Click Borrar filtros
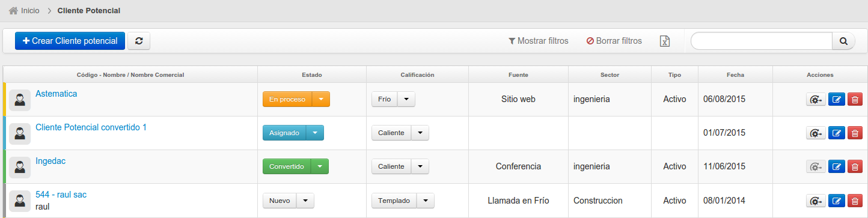The width and height of the screenshot is (868, 218). 614,41
